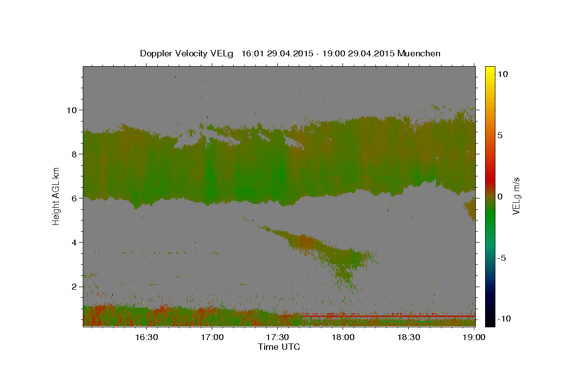Screen dimensions: 588x392
Task: Click the "Muenchen" location text in title
Action: pos(419,53)
